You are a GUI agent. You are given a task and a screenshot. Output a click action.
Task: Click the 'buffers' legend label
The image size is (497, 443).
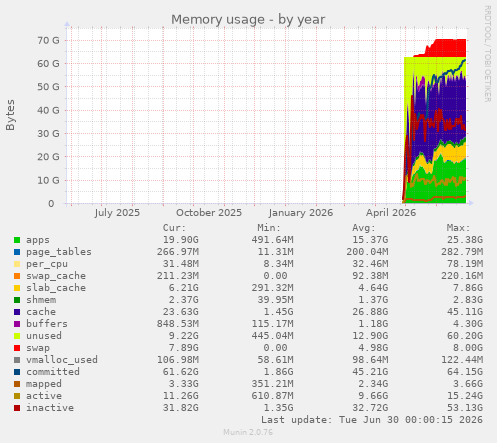47,324
